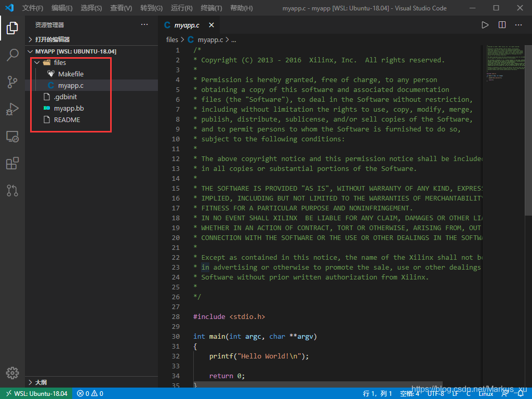Click the Manage gear icon

[x=12, y=373]
